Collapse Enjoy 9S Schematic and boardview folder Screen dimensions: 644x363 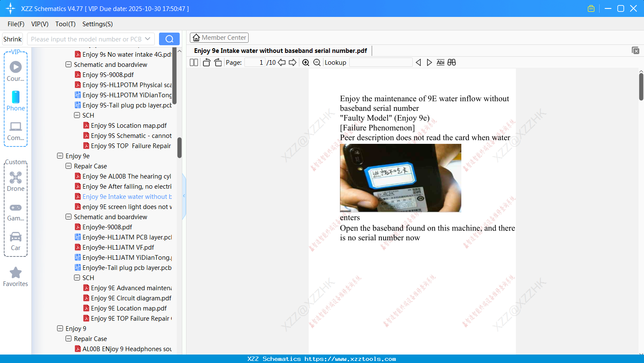point(69,64)
